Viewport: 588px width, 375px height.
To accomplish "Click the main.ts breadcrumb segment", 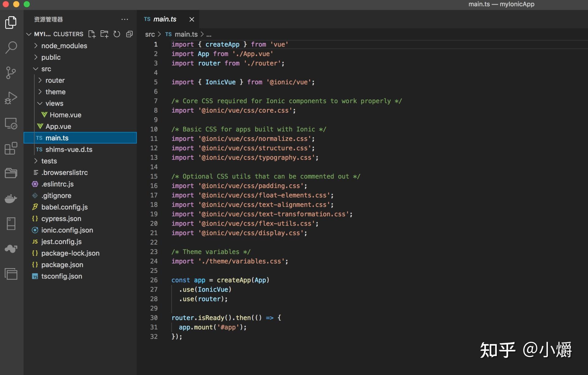I will pyautogui.click(x=181, y=34).
